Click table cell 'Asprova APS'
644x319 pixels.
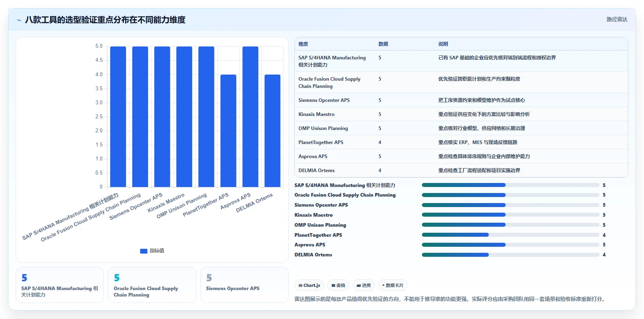pos(313,156)
